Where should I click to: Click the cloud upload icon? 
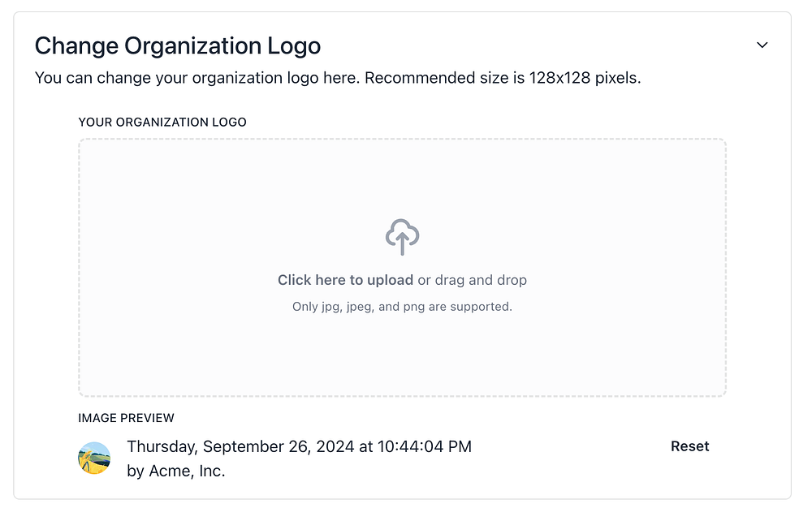pos(402,236)
